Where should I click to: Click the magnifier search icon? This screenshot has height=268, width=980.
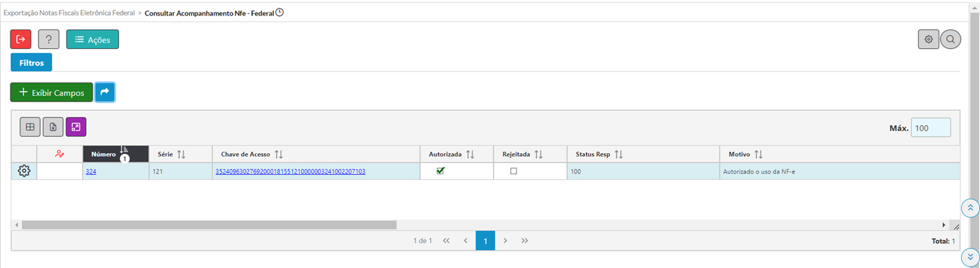pyautogui.click(x=951, y=39)
